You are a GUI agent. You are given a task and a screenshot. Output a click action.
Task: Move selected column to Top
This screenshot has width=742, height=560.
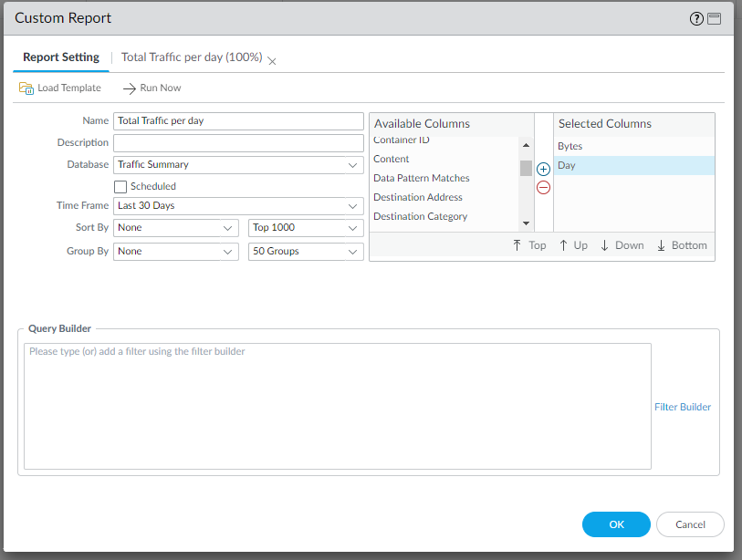529,245
